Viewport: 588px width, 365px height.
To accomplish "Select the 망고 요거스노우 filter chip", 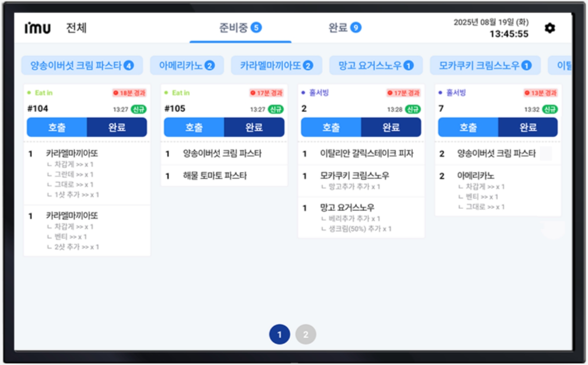I will click(376, 66).
